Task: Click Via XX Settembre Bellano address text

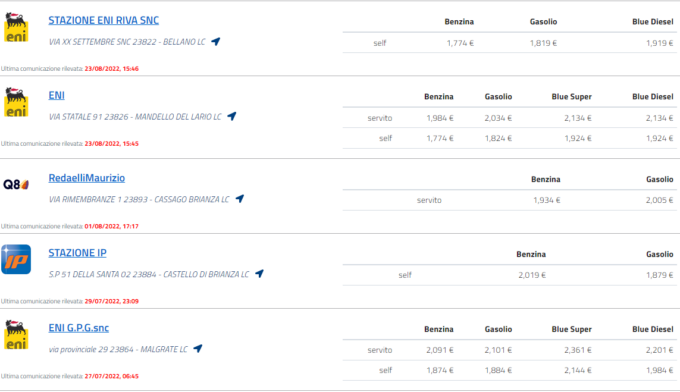Action: (127, 42)
